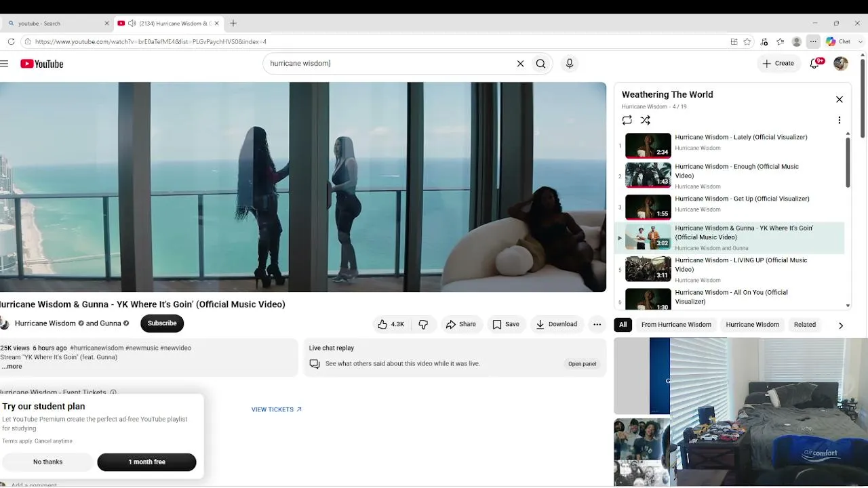Screen dimensions: 868x488
Task: Close the Hurricane Wisdom video tab
Action: 216,23
